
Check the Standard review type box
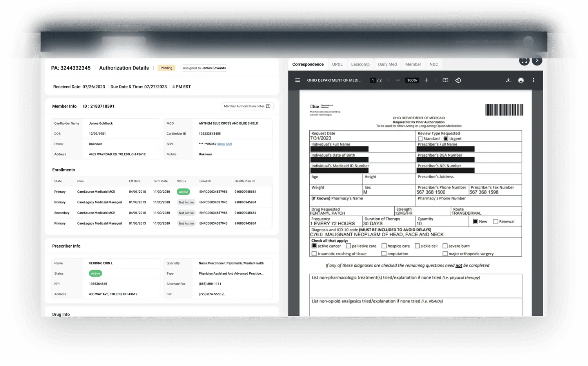(420, 139)
